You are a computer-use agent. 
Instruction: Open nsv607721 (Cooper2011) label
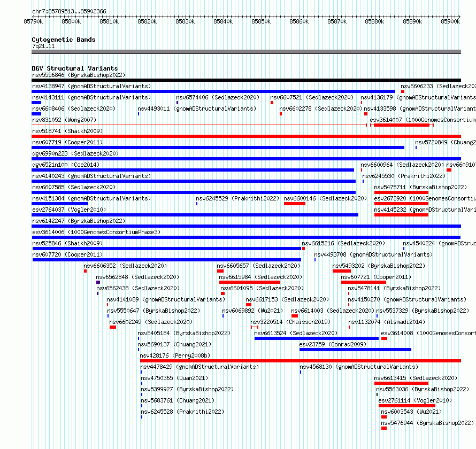tap(376, 277)
